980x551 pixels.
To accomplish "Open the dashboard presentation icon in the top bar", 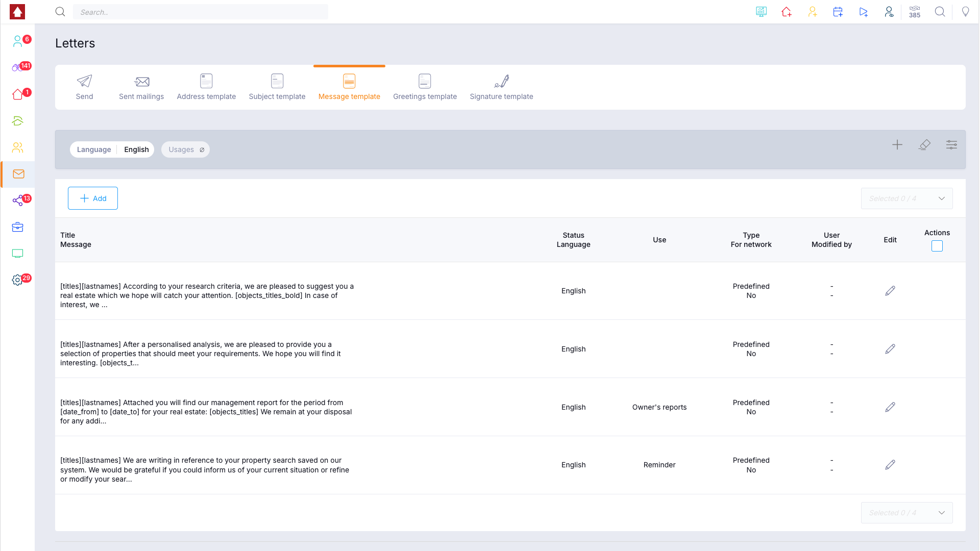I will tap(761, 12).
